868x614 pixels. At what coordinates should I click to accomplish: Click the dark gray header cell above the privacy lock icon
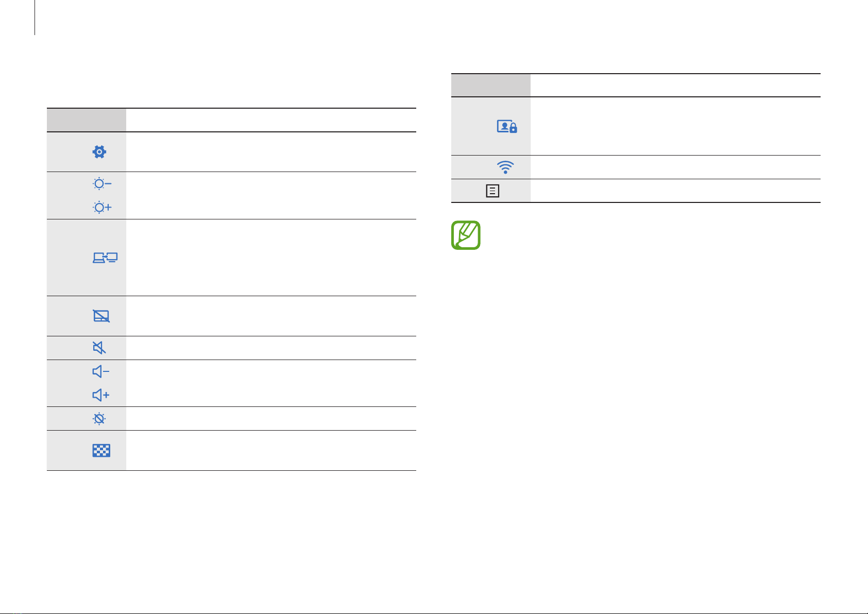(x=491, y=86)
